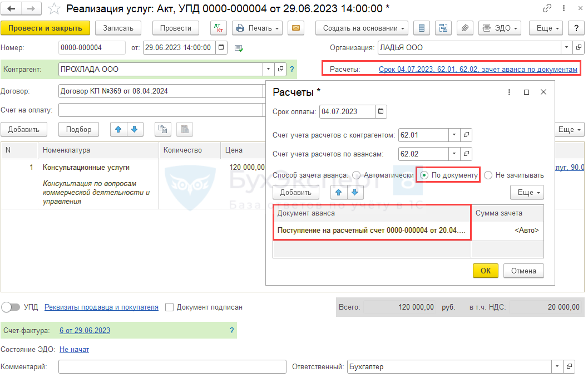Click the posted-status icon beside the date field
This screenshot has width=588, height=377.
[239, 48]
